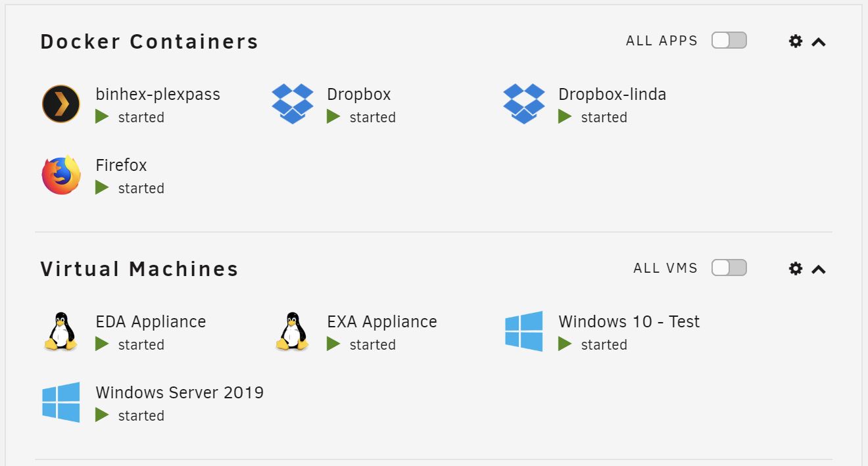Click the binhex-plexpass started play arrow
This screenshot has width=868, height=466.
(102, 117)
